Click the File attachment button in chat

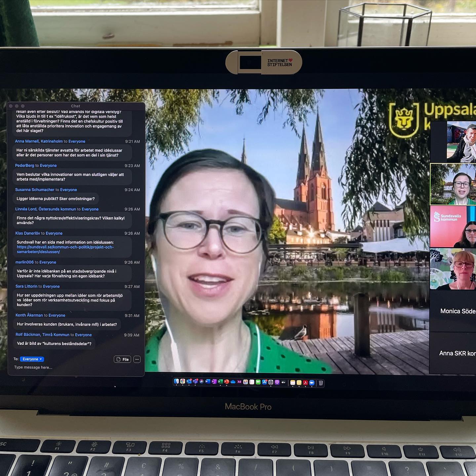pyautogui.click(x=122, y=359)
